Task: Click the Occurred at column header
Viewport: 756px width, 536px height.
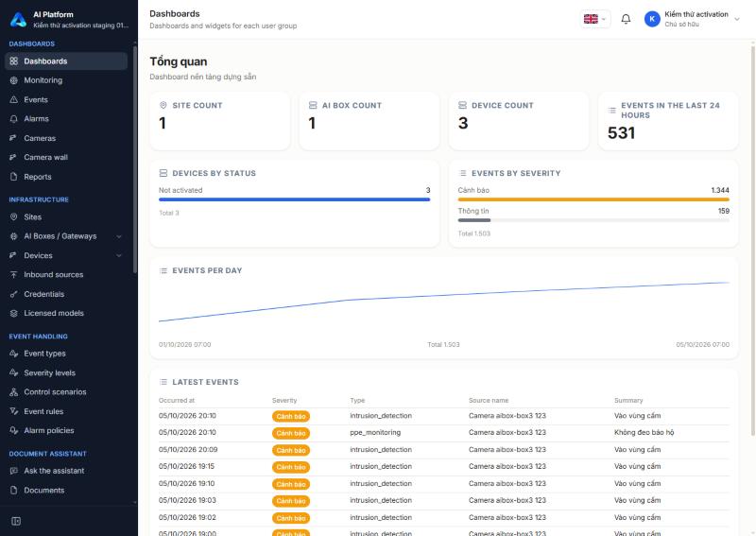Action: point(177,401)
